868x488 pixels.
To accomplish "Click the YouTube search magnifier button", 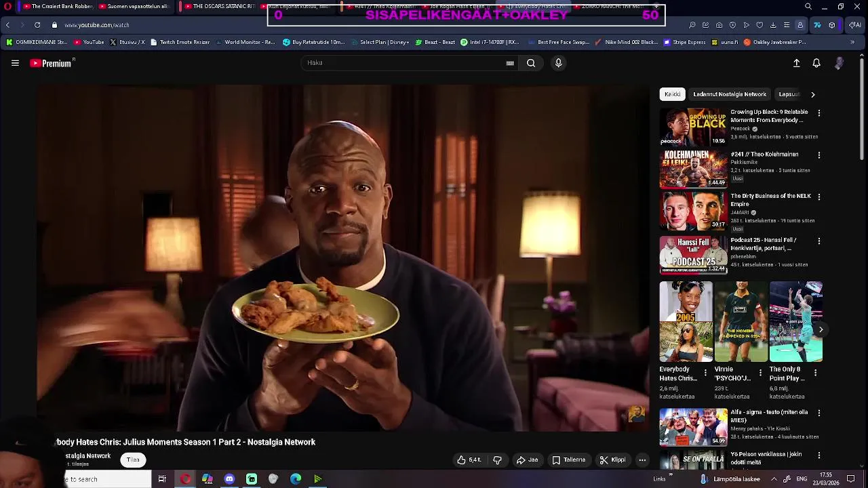I will click(531, 63).
